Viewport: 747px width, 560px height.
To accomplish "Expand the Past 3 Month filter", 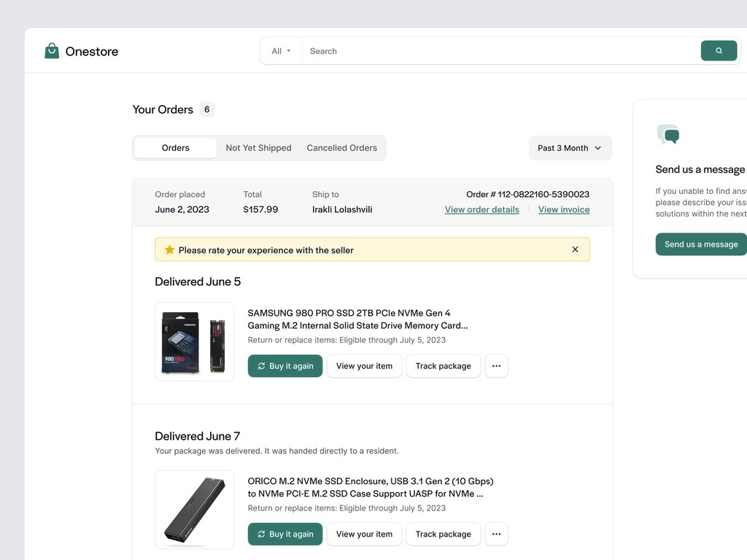I will 570,148.
